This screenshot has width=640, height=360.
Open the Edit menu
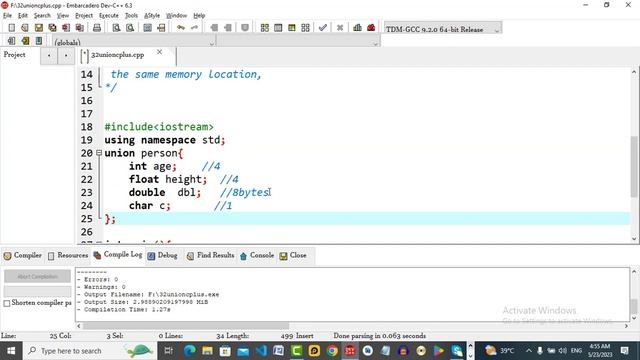[x=23, y=16]
